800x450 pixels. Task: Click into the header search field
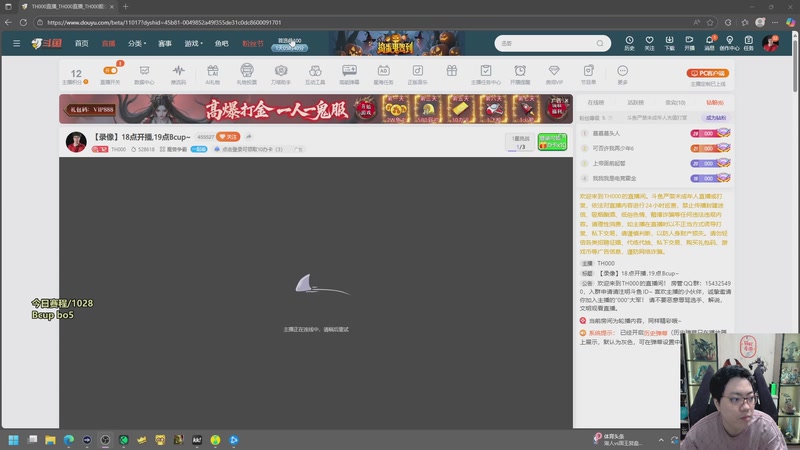[x=546, y=43]
